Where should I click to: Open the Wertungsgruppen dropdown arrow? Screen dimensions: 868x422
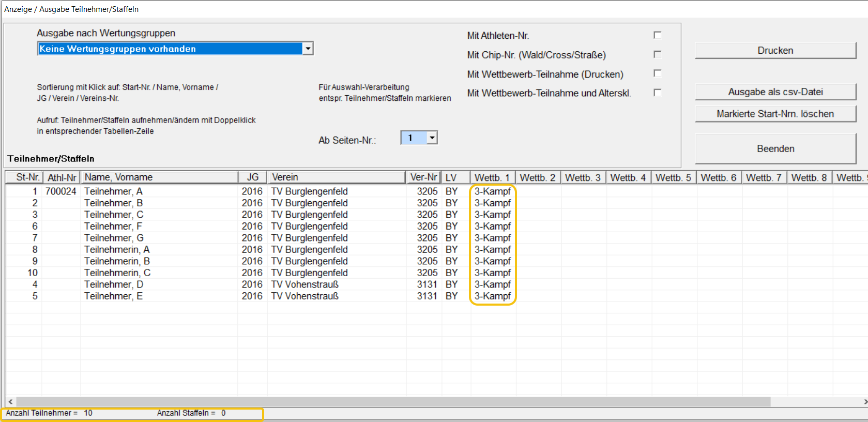click(308, 49)
